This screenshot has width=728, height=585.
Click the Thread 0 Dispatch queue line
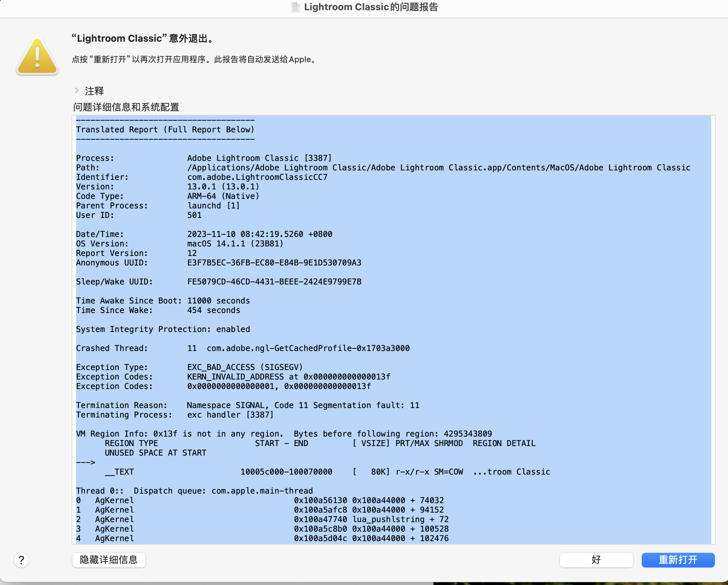click(x=194, y=491)
